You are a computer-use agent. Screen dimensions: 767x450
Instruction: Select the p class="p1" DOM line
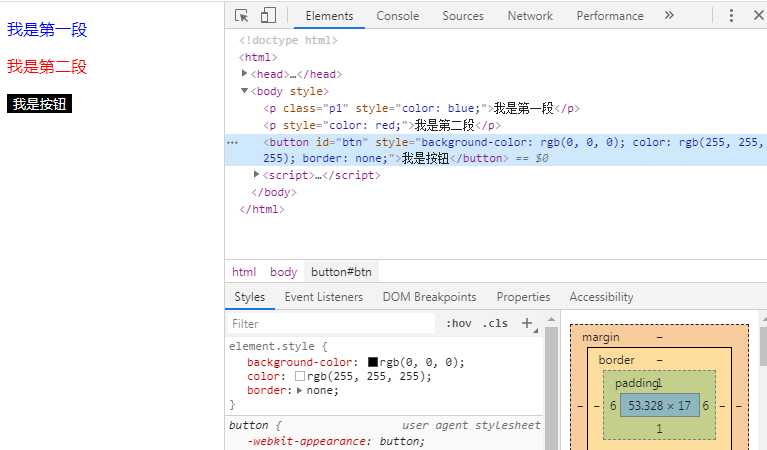tap(422, 108)
